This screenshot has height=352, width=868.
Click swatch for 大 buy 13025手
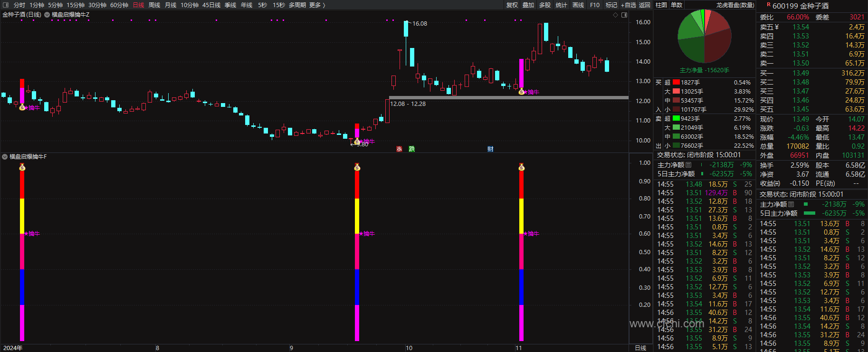tap(676, 91)
